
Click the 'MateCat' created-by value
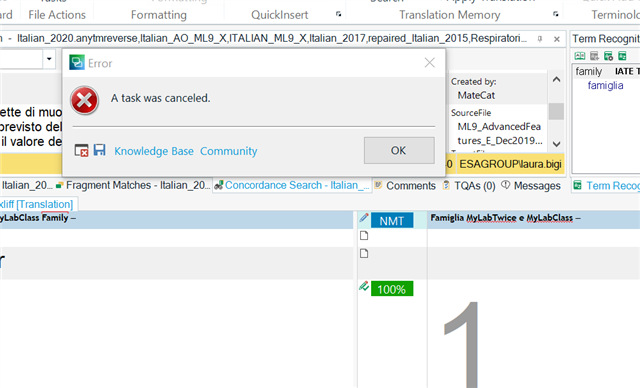[x=476, y=95]
